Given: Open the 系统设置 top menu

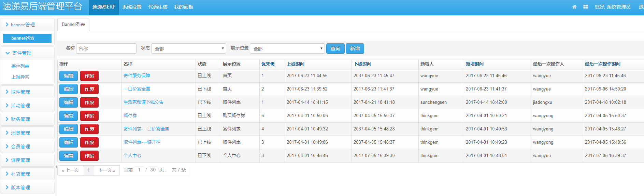Looking at the screenshot, I should pos(132,7).
